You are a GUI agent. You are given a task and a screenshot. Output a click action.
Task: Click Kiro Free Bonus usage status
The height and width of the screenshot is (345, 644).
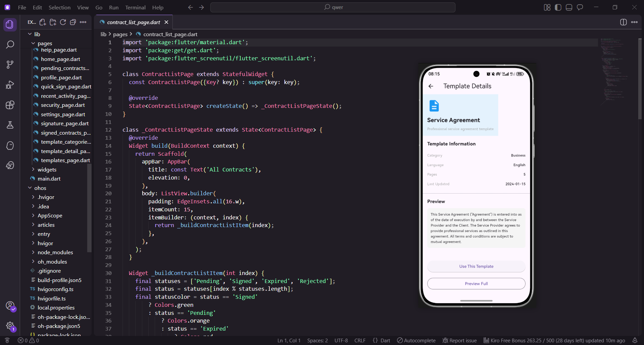pyautogui.click(x=554, y=340)
